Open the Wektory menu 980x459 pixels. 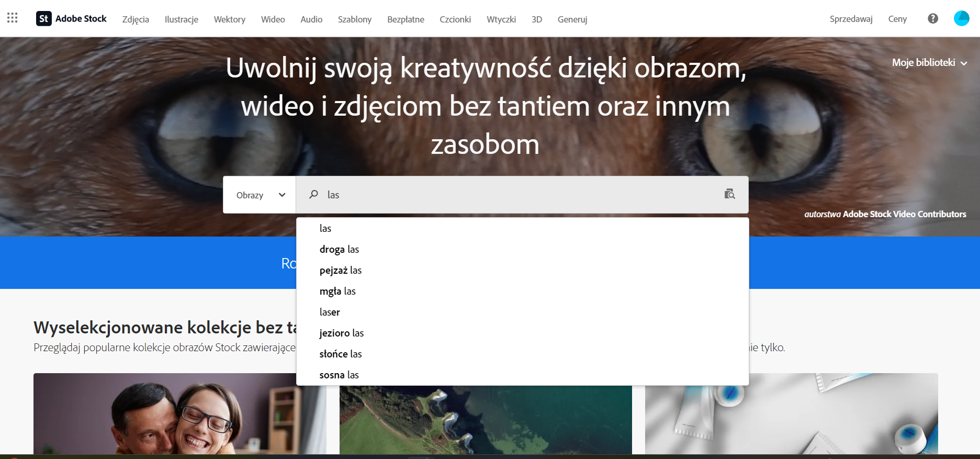click(x=230, y=19)
